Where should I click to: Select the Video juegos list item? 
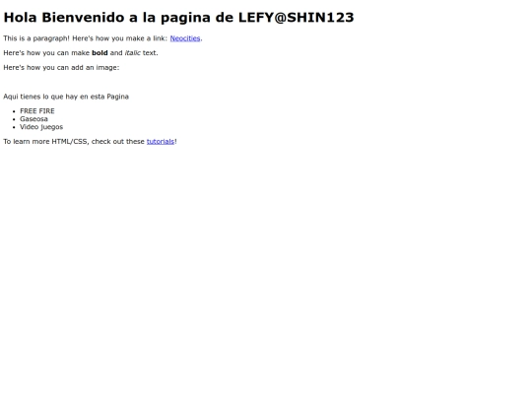coord(41,127)
